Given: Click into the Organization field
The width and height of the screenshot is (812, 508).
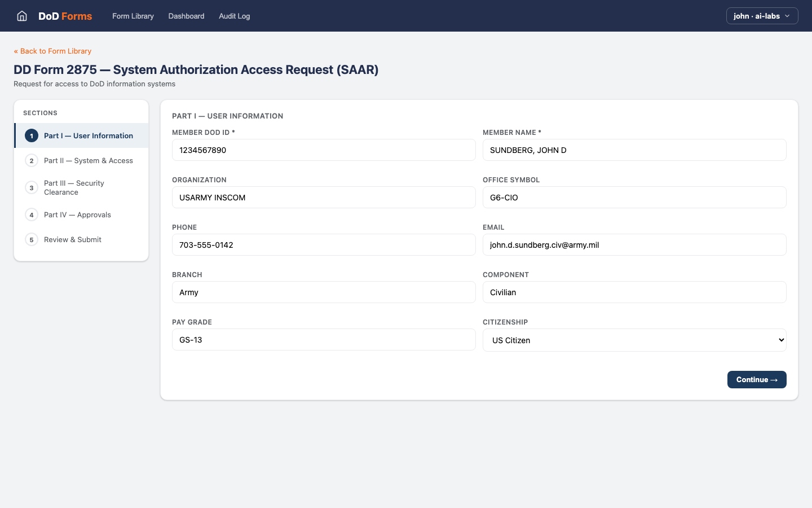Looking at the screenshot, I should pos(324,198).
